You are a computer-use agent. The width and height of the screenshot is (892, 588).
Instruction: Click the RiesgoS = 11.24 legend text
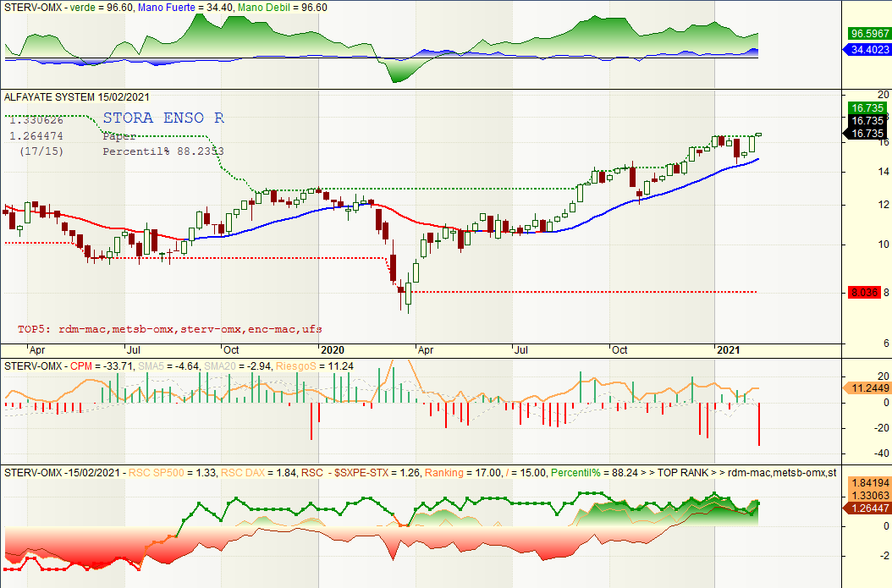tap(315, 366)
